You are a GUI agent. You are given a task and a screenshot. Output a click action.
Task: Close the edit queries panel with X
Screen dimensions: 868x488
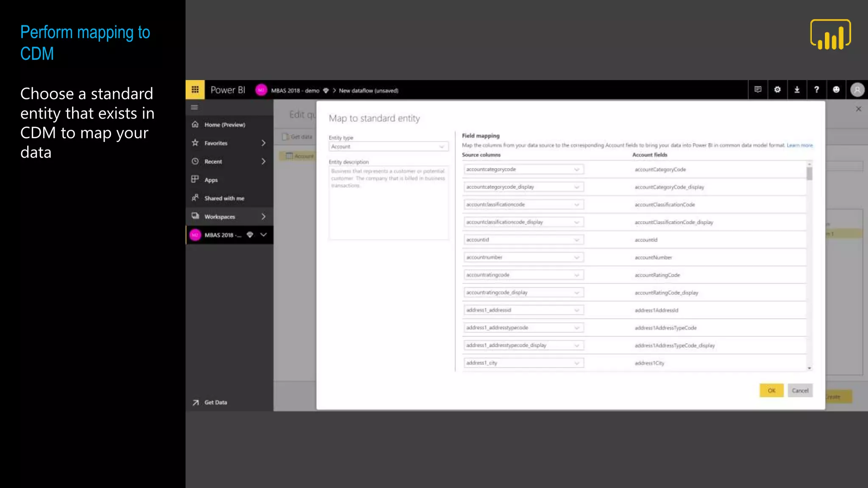[858, 109]
